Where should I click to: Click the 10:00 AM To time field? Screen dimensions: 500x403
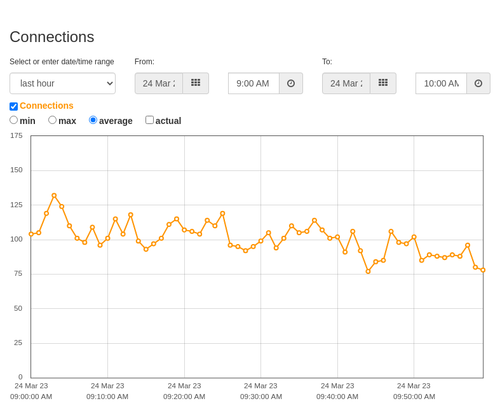(x=441, y=83)
